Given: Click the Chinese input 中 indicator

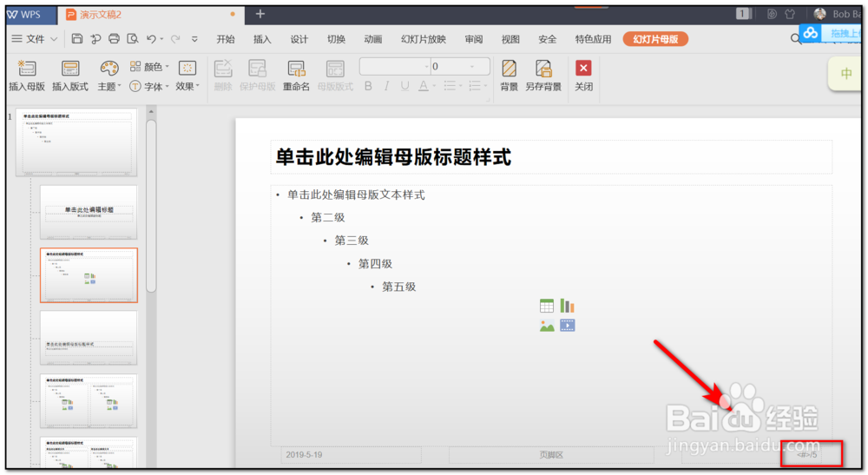Looking at the screenshot, I should [x=845, y=74].
